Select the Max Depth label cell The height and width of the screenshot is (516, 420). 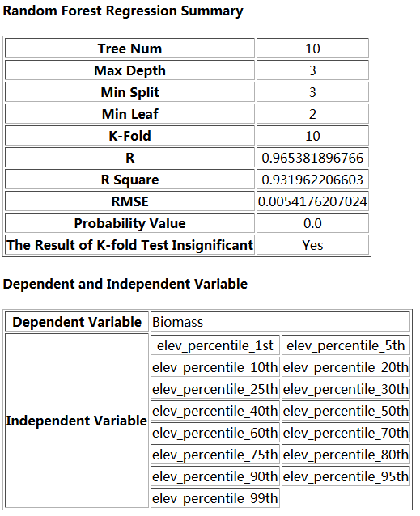pyautogui.click(x=130, y=70)
